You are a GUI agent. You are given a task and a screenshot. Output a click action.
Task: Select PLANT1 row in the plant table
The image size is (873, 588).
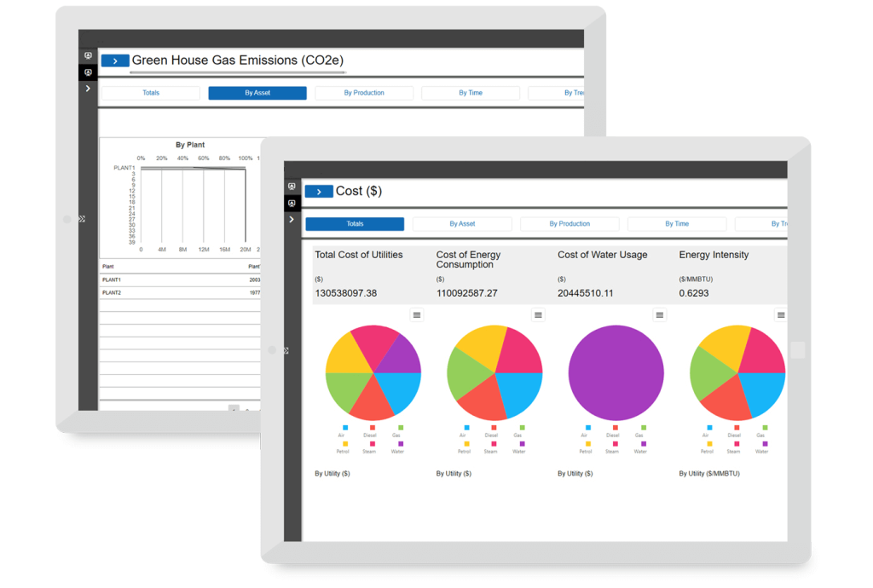tap(112, 280)
